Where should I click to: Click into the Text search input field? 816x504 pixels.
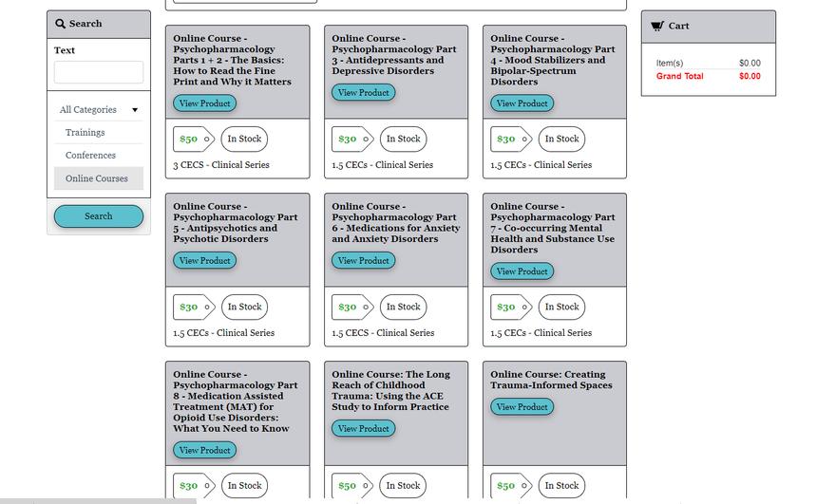(99, 72)
